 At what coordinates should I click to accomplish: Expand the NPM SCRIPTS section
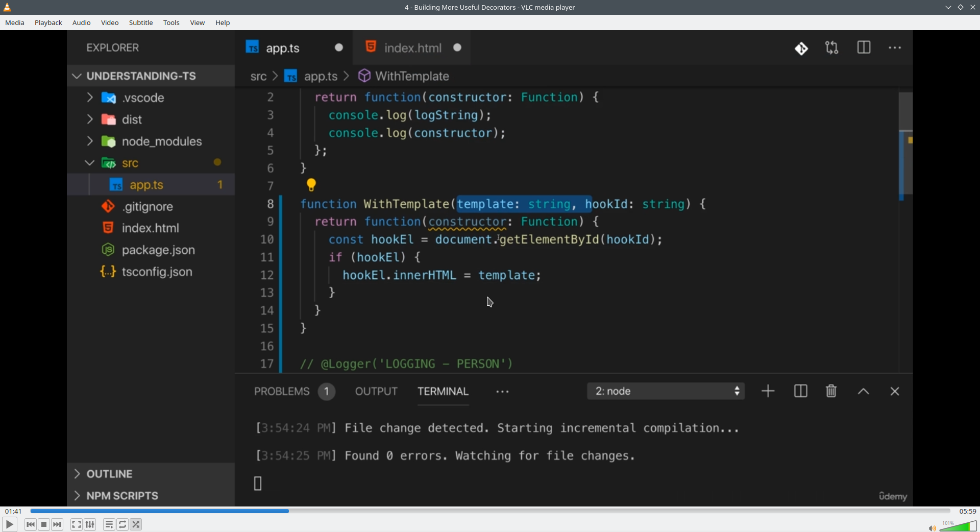[x=151, y=496]
